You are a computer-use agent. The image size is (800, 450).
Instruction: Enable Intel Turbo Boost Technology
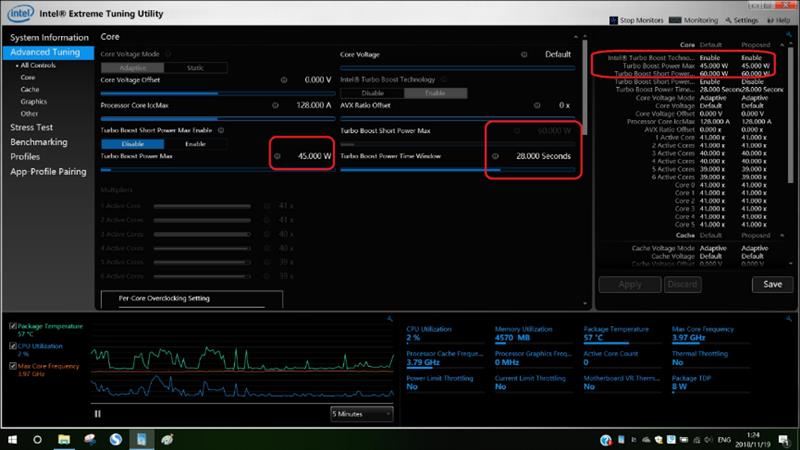coord(435,93)
